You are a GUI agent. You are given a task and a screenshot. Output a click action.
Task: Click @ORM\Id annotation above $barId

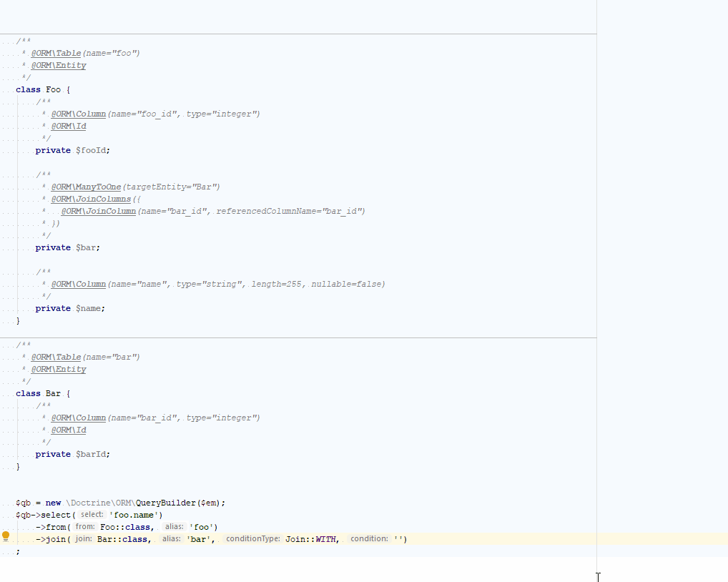click(69, 430)
